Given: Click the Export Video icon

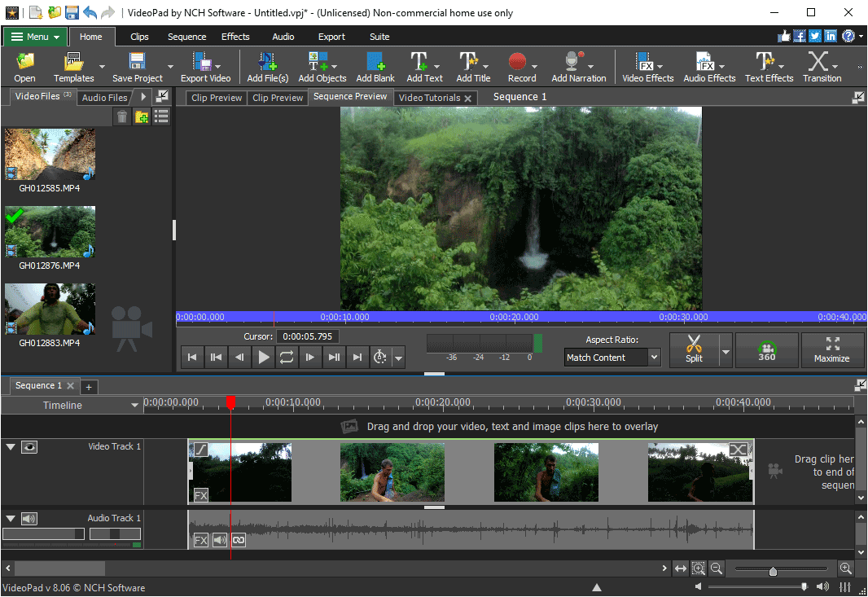Looking at the screenshot, I should point(205,67).
